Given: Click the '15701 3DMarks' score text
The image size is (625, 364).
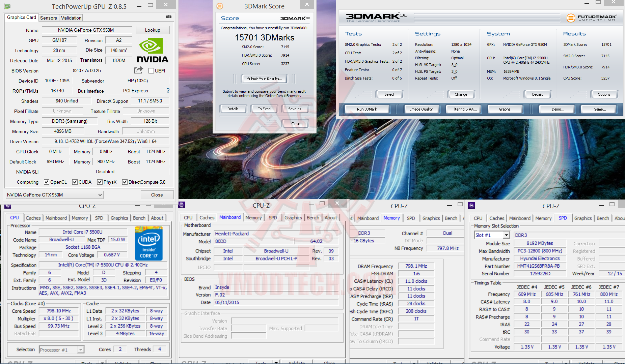Looking at the screenshot, I should [265, 37].
